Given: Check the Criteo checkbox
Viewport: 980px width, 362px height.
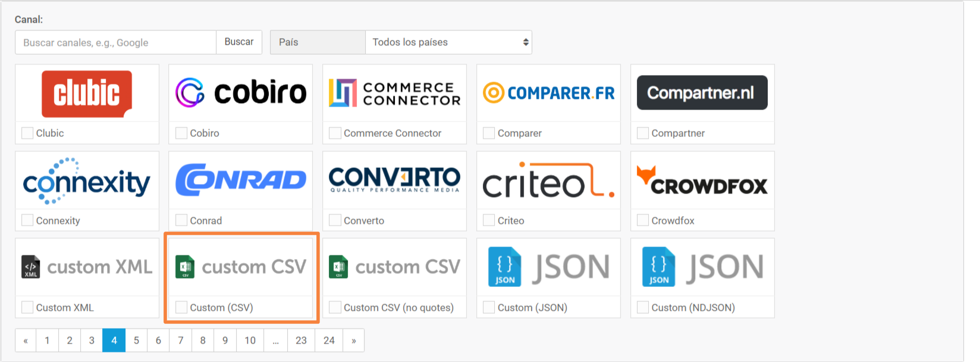Looking at the screenshot, I should coord(489,220).
